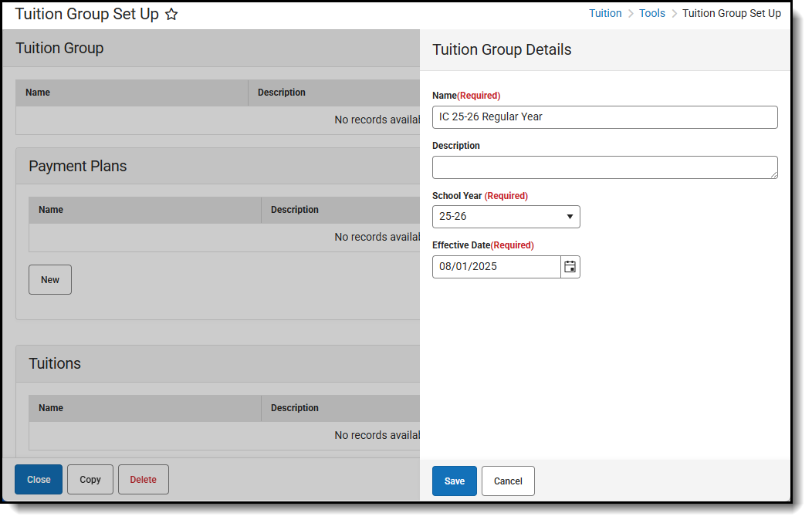Close the Tuition Group editor
Viewport: 812px width, 523px height.
39,480
